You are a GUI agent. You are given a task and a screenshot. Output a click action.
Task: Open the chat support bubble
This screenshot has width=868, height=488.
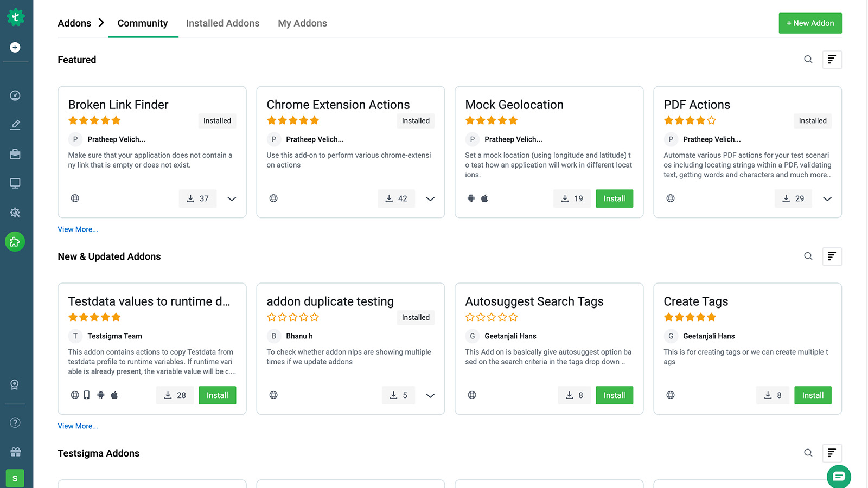coord(839,477)
